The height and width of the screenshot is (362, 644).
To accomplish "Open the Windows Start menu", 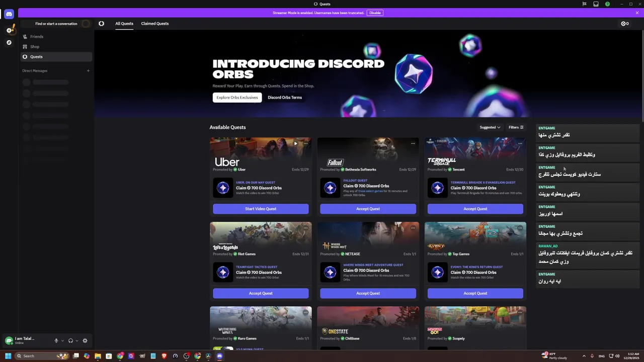I will click(8, 356).
